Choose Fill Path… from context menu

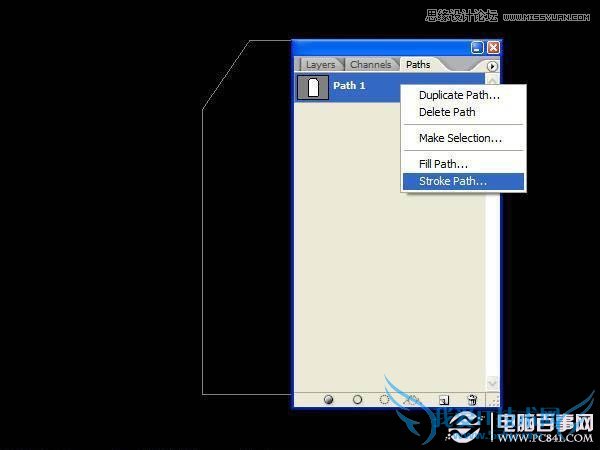(464, 164)
